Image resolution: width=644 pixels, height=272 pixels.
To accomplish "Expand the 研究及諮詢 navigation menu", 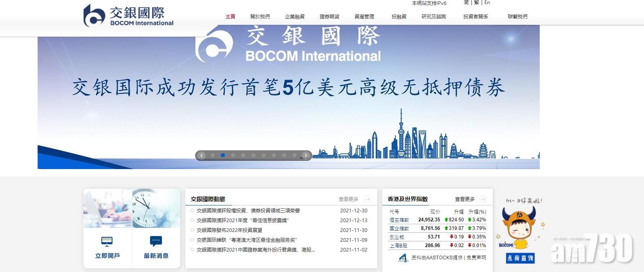I will (434, 17).
